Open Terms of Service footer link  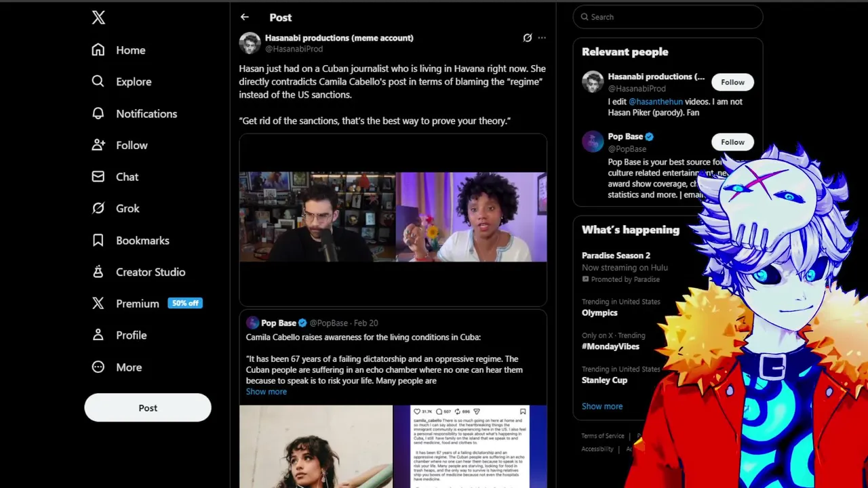tap(602, 436)
